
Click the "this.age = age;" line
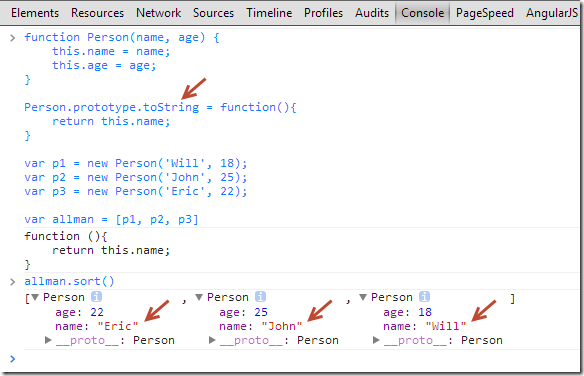pos(104,65)
